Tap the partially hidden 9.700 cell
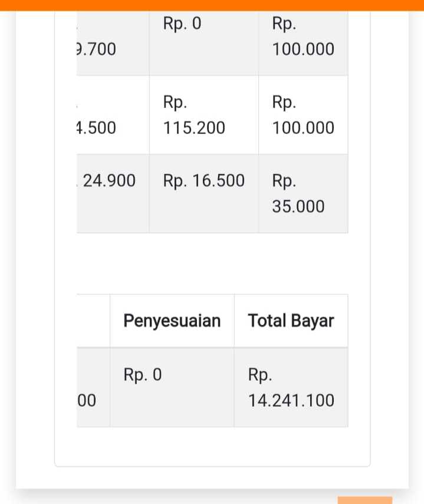The height and width of the screenshot is (504, 424). (97, 50)
